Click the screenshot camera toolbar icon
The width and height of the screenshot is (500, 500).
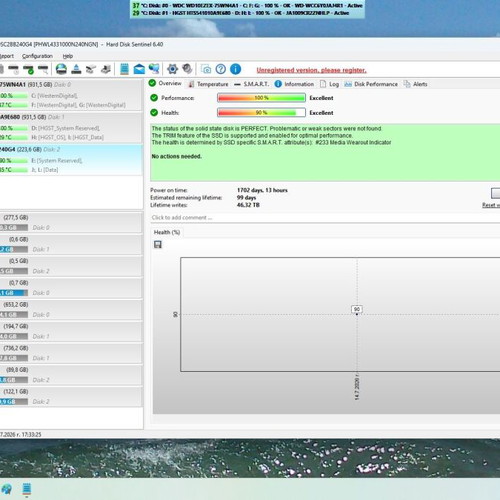tap(206, 69)
